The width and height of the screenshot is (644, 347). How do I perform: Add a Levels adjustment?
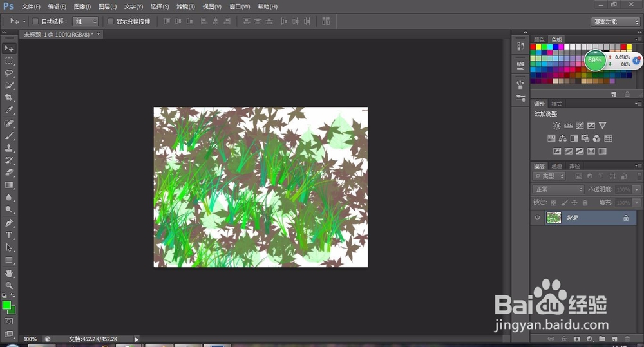pyautogui.click(x=569, y=126)
